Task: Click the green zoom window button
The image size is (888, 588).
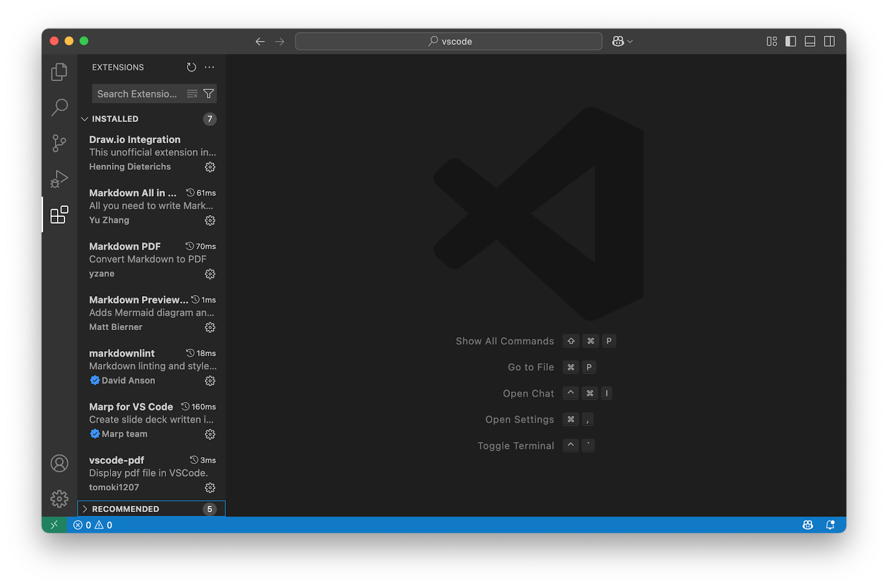Action: (x=84, y=40)
